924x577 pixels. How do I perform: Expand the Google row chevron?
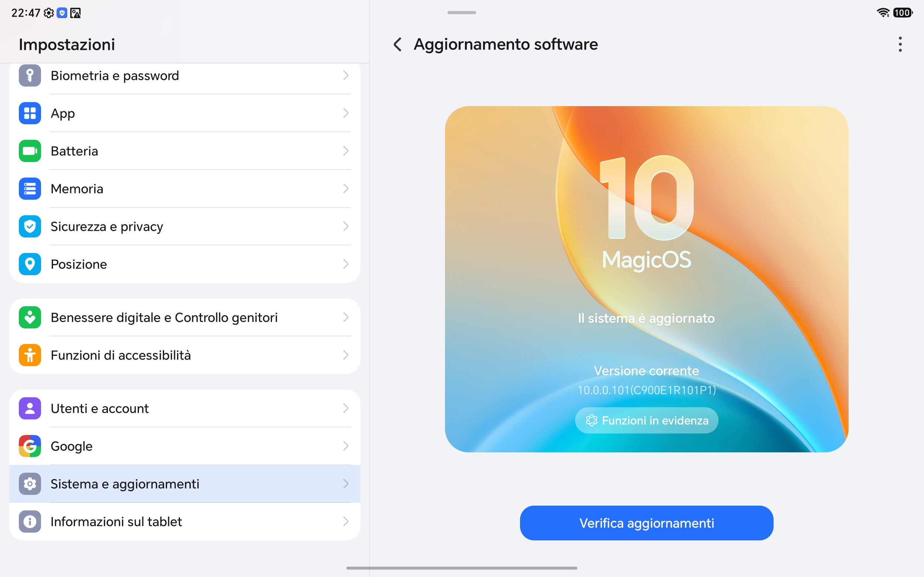tap(346, 446)
